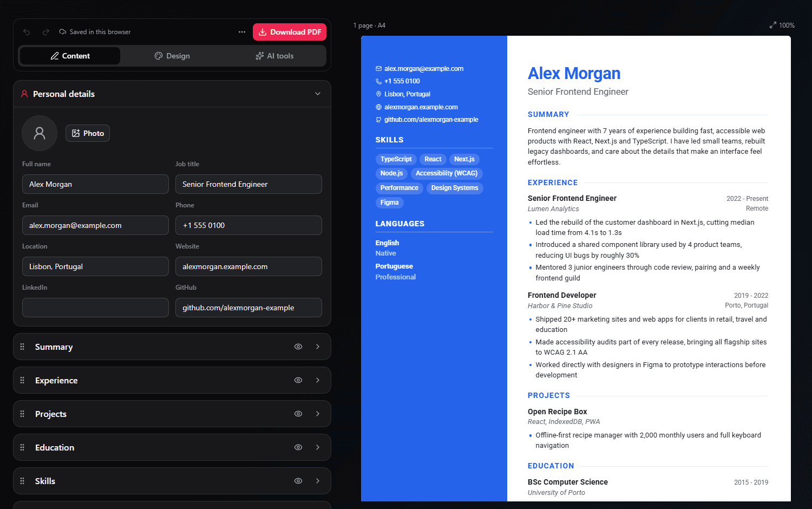
Task: Click the Location input field
Action: [95, 266]
